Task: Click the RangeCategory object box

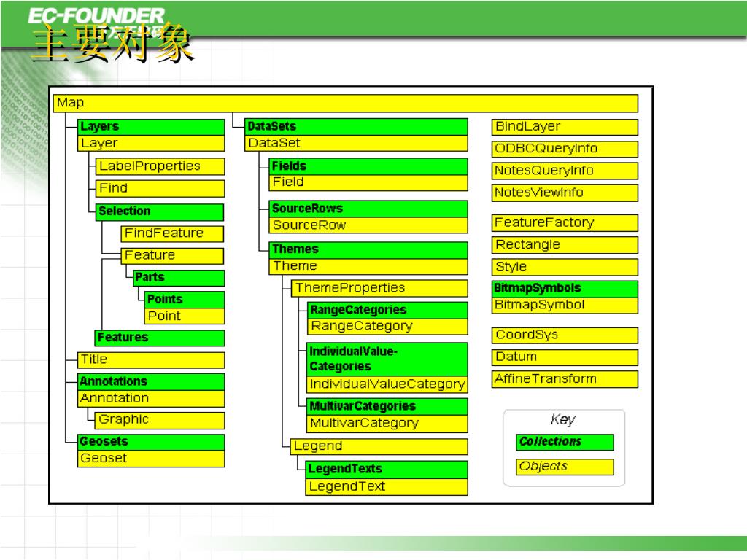Action: coord(387,327)
